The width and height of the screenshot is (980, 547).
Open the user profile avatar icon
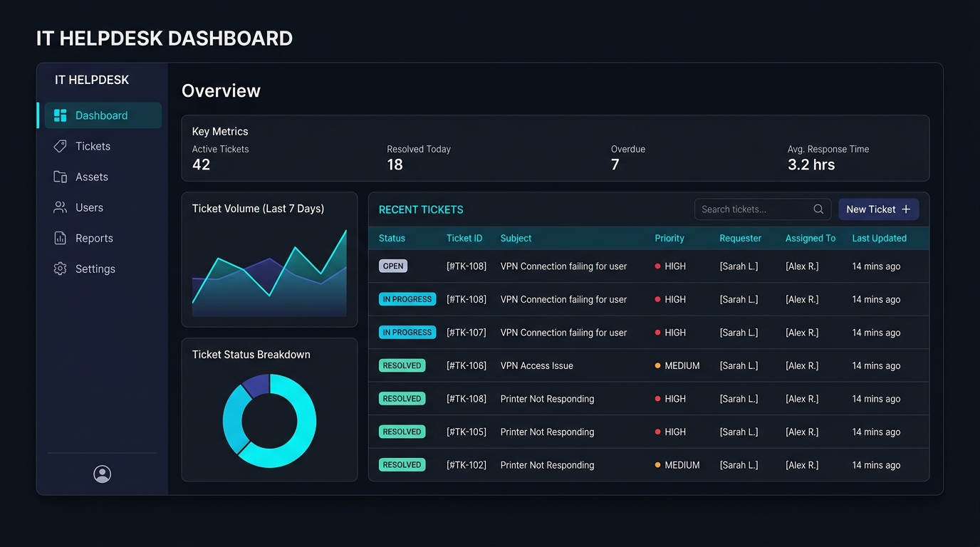click(x=103, y=474)
